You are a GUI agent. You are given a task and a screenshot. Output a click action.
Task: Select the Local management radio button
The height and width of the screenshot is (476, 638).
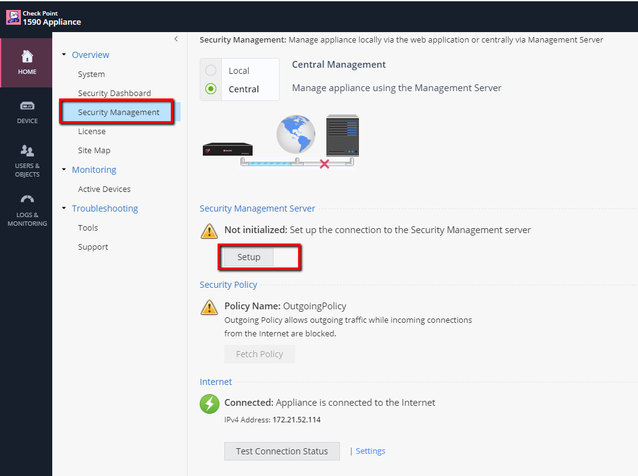(210, 71)
